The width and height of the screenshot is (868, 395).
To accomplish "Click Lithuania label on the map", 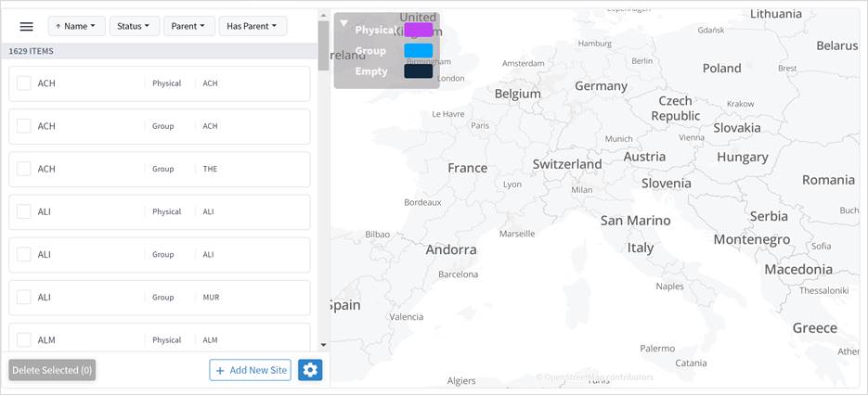I will (x=775, y=14).
